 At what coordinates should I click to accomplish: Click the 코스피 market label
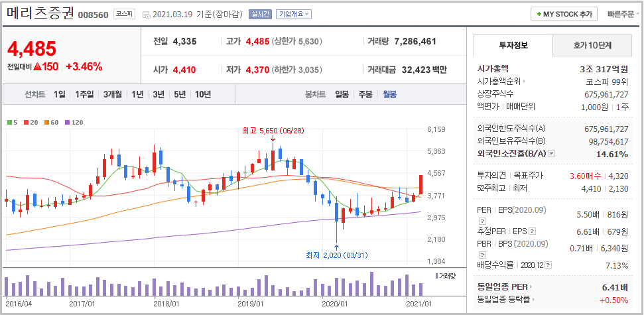point(125,15)
